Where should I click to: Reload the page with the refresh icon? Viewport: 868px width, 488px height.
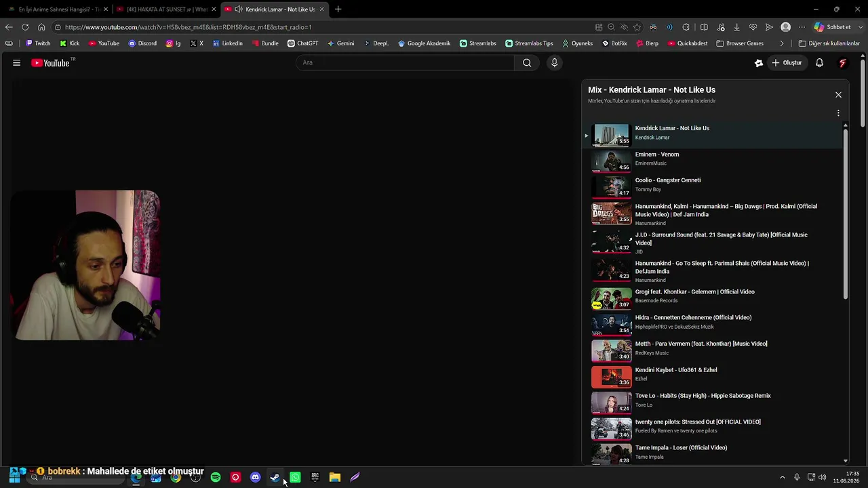click(x=25, y=27)
